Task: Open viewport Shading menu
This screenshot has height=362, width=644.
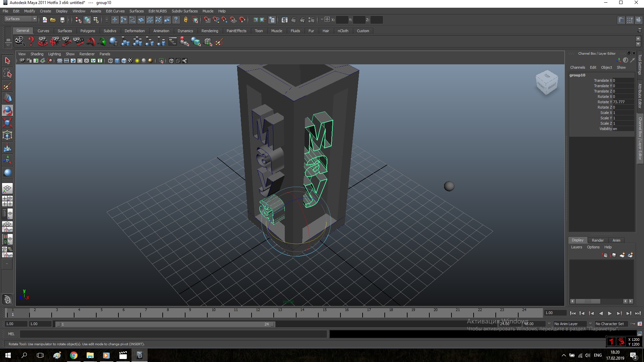Action: (x=37, y=54)
